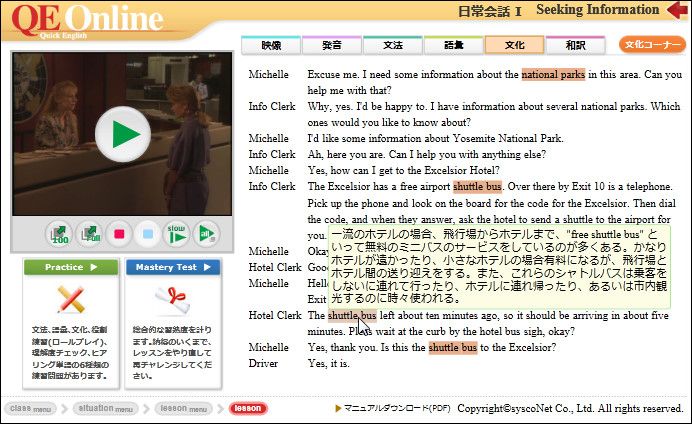Go to the lesson menu breadcrumb
Image resolution: width=692 pixels, height=424 pixels.
(x=184, y=409)
